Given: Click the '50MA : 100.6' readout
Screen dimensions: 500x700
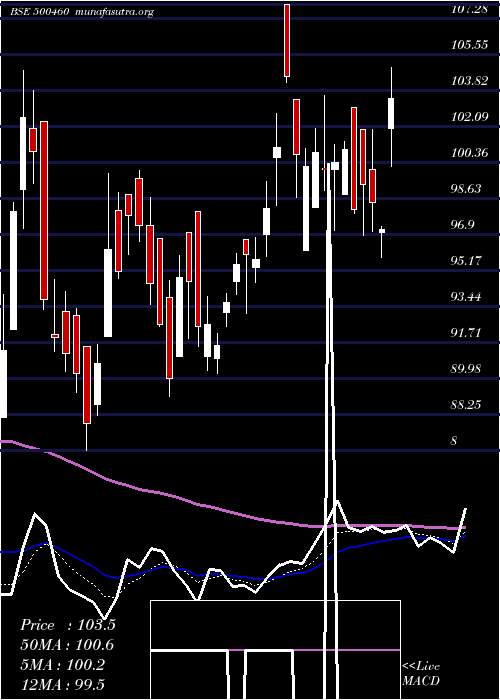Looking at the screenshot, I should pyautogui.click(x=67, y=645).
